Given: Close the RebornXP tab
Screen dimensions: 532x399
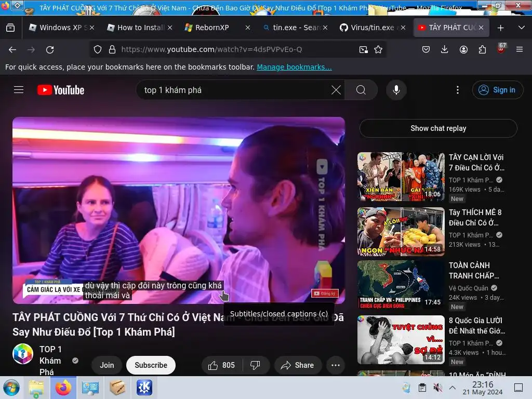Looking at the screenshot, I should (x=248, y=28).
